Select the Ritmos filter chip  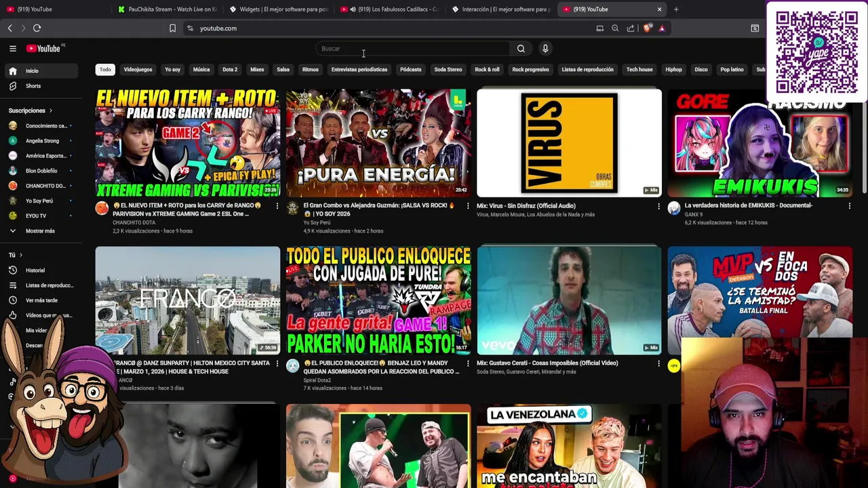310,70
